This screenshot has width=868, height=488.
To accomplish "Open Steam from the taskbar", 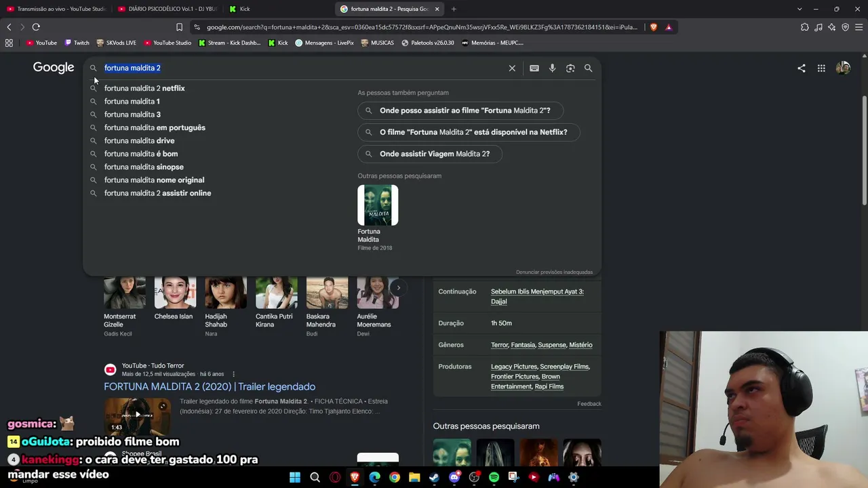I will tap(434, 477).
